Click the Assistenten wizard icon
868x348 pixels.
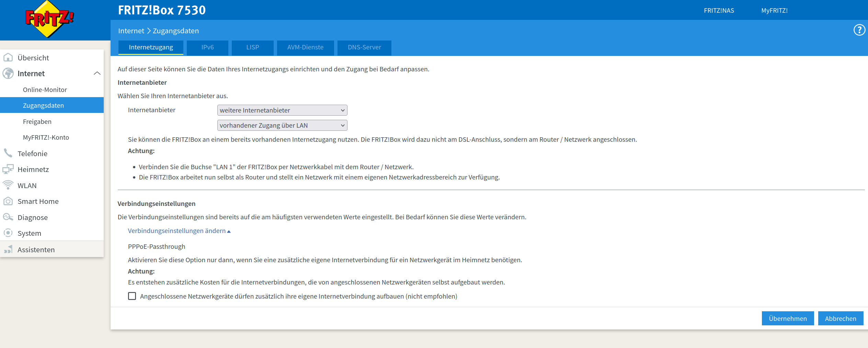(x=8, y=250)
